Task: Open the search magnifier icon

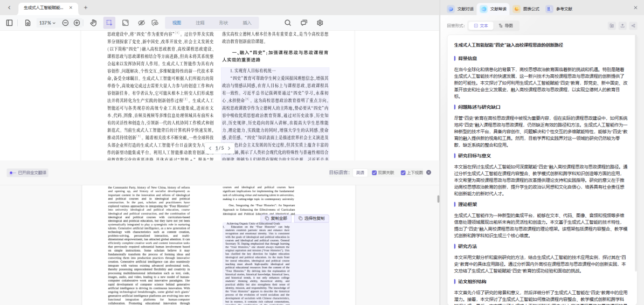Action: 288,23
